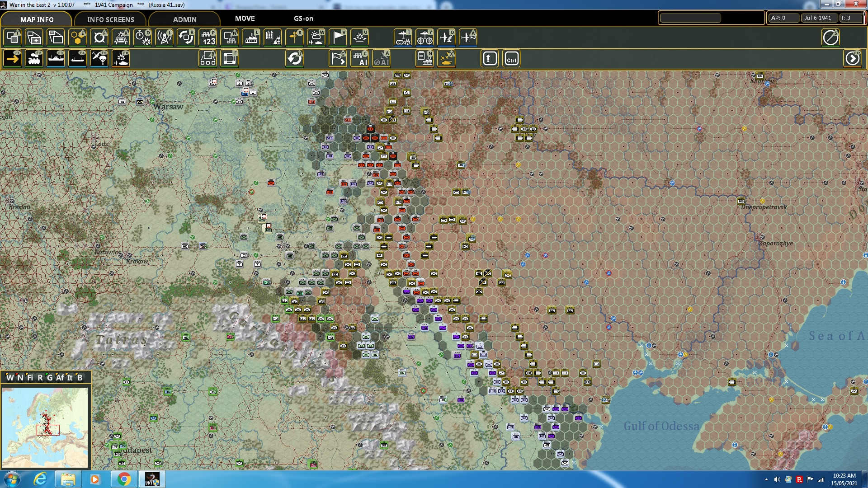Click the air strike (O) icon
This screenshot has height=488, width=868.
(446, 38)
